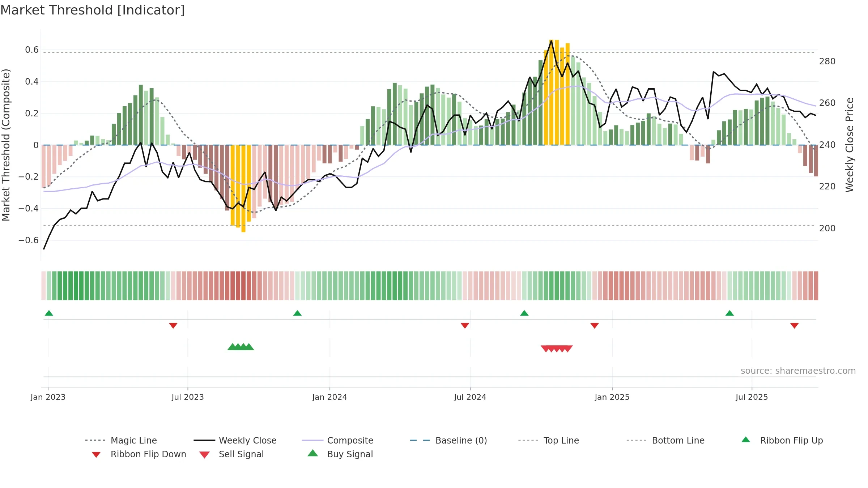The width and height of the screenshot is (868, 488).
Task: Click the 240 right-axis price label
Action: pyautogui.click(x=827, y=145)
